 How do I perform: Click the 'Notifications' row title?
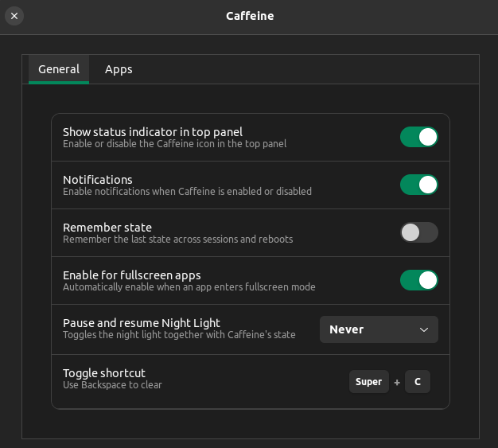click(x=98, y=180)
